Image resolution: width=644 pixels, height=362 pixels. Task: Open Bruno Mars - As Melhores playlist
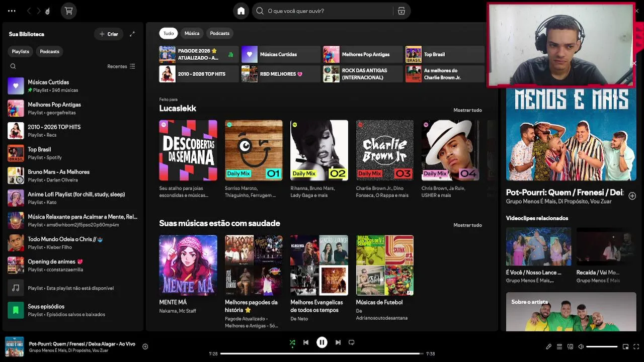pyautogui.click(x=72, y=175)
